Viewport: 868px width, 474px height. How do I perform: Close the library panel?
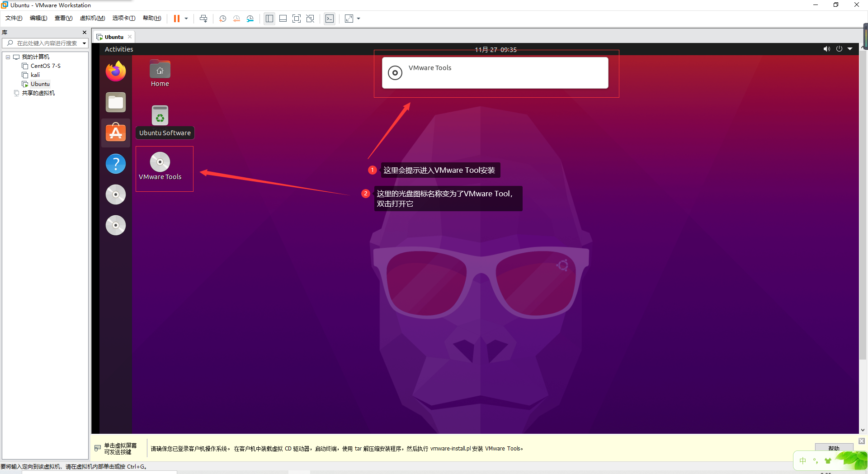tap(85, 32)
